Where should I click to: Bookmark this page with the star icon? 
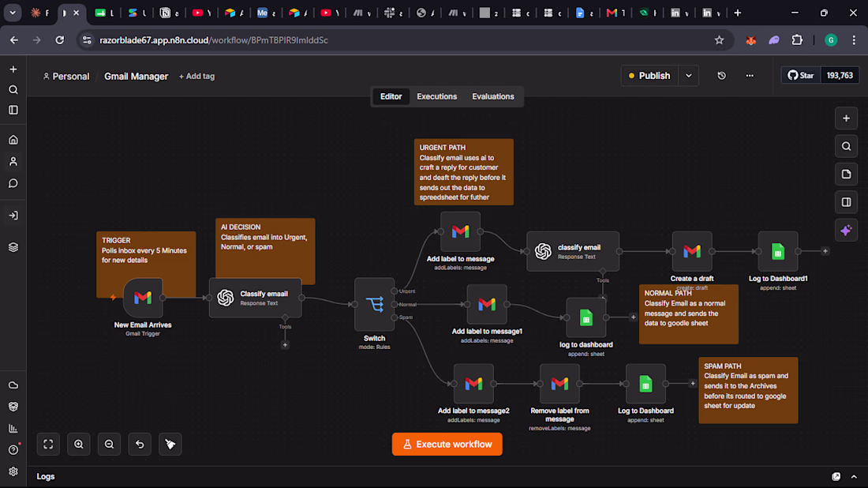[719, 40]
